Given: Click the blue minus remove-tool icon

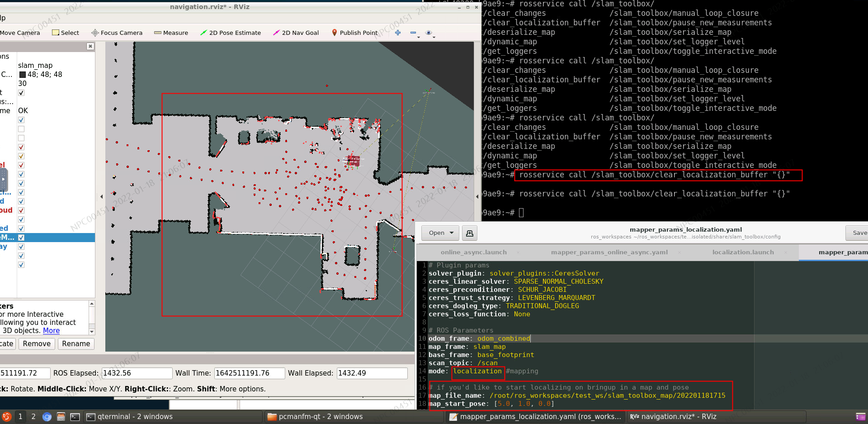Looking at the screenshot, I should [x=413, y=33].
